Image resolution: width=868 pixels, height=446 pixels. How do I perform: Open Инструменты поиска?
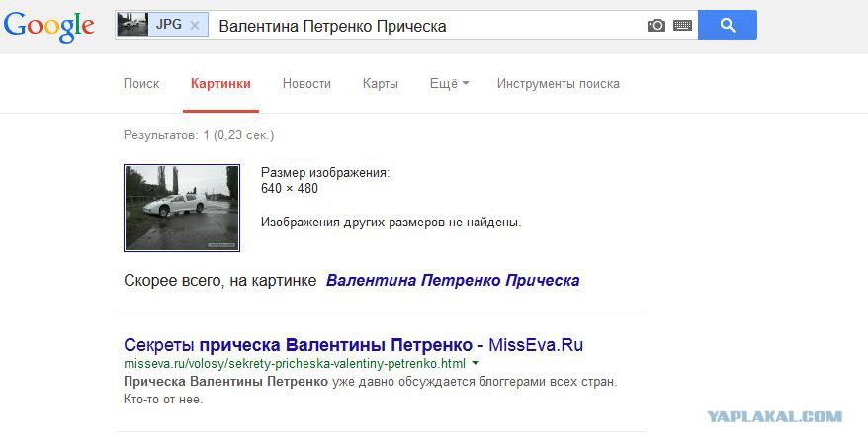coord(558,84)
